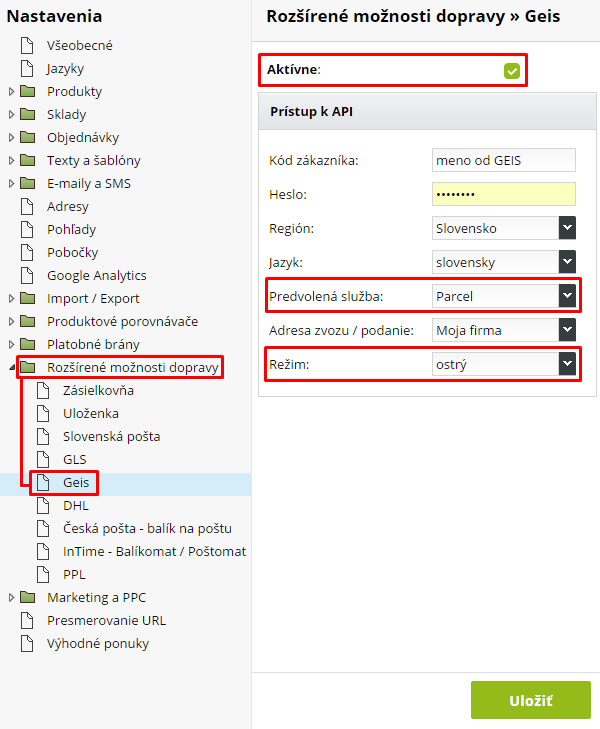Open the Predvolená služba dropdown
The height and width of the screenshot is (729, 600).
click(x=567, y=296)
